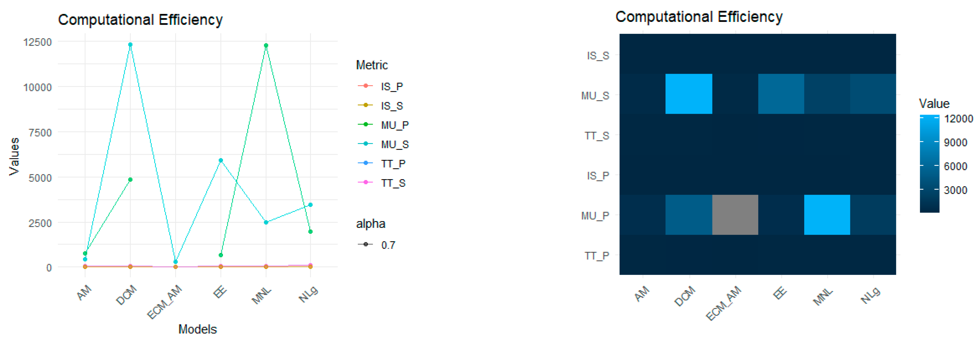Click the TT_P legend marker

[365, 163]
